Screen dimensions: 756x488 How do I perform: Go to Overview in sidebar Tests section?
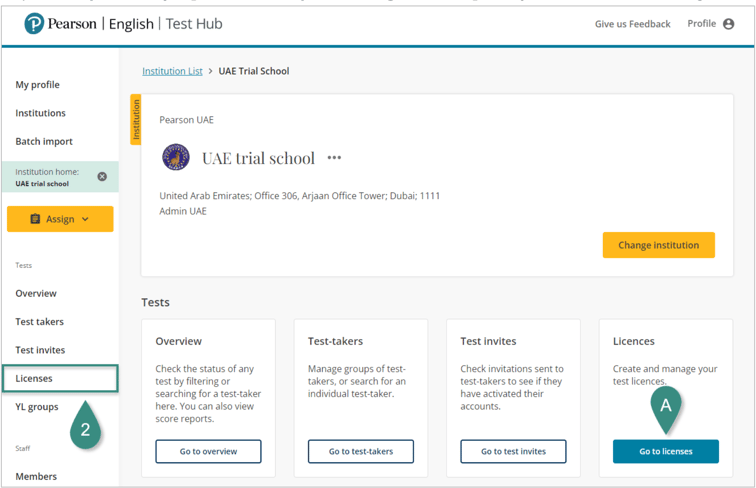[36, 293]
